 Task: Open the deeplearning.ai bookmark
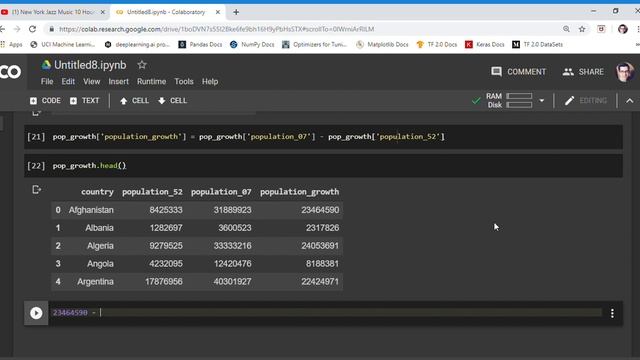(137, 44)
